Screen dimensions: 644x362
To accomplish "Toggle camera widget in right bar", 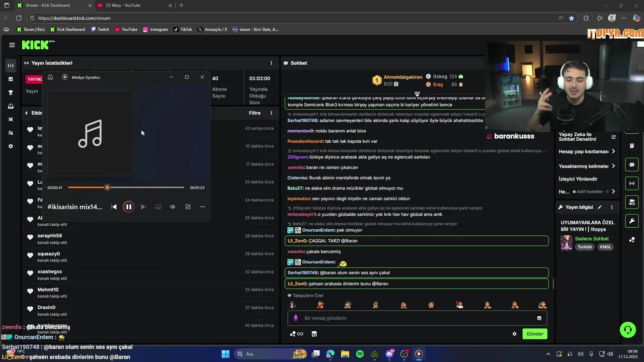I will click(632, 203).
